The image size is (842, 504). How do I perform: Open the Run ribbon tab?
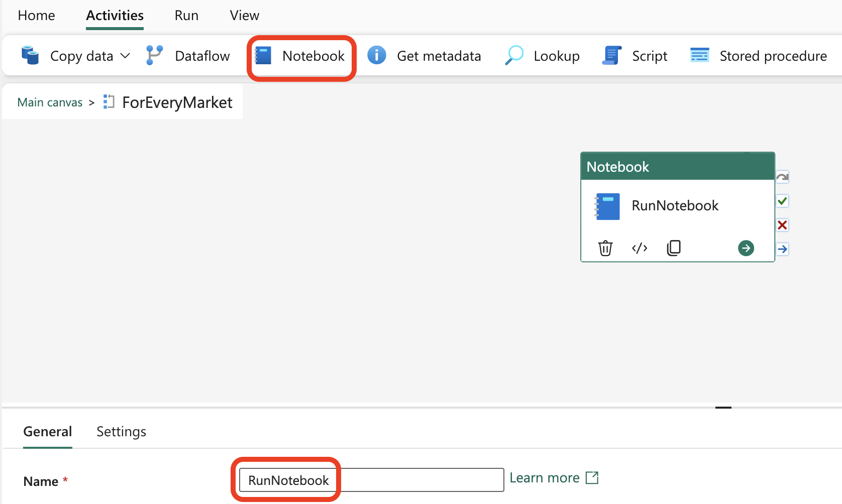pos(186,16)
